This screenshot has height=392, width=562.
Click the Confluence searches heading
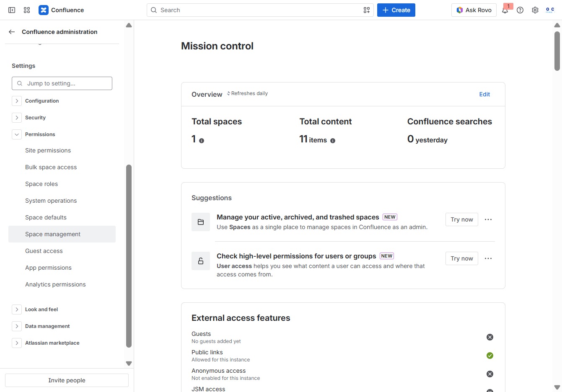[x=450, y=121]
